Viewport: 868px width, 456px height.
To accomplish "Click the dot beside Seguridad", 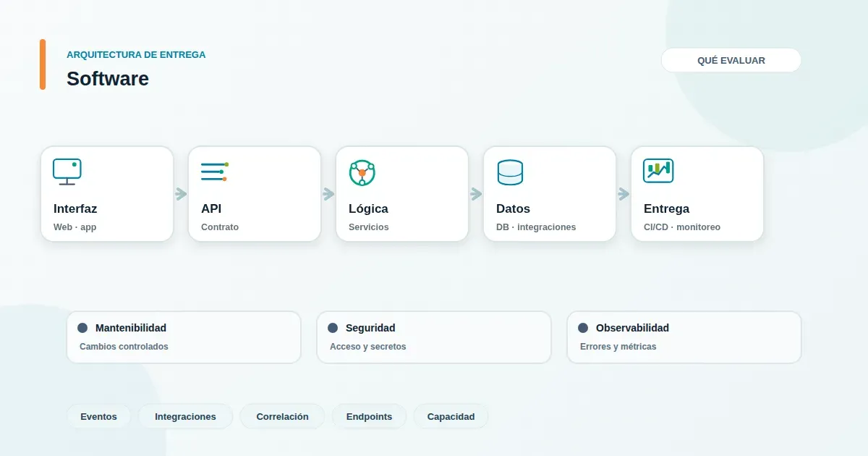I will click(x=333, y=328).
